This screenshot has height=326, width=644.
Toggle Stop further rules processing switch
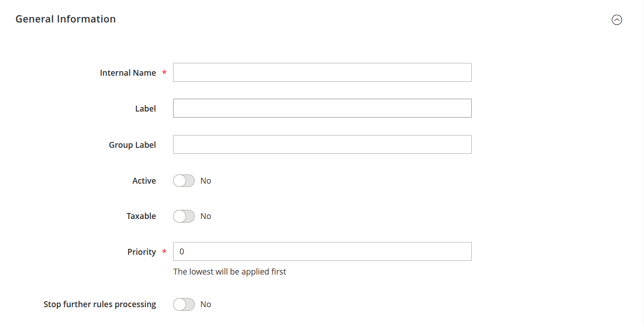(184, 304)
